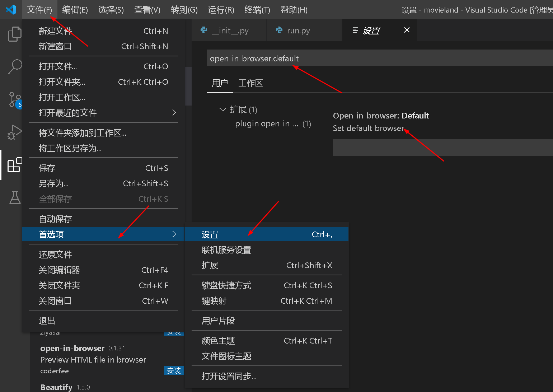553x392 pixels.
Task: Select 键映射 submenu entry
Action: coord(267,301)
